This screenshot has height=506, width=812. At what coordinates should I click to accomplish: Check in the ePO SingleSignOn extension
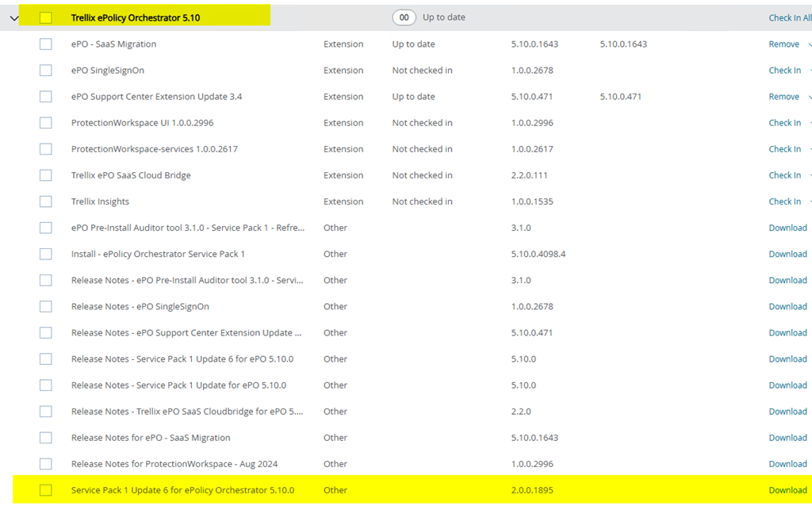784,71
